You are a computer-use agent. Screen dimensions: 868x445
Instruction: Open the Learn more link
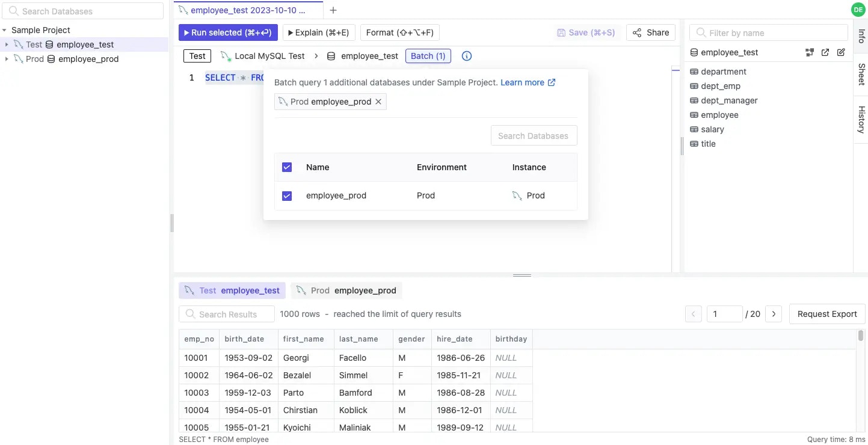pyautogui.click(x=528, y=82)
